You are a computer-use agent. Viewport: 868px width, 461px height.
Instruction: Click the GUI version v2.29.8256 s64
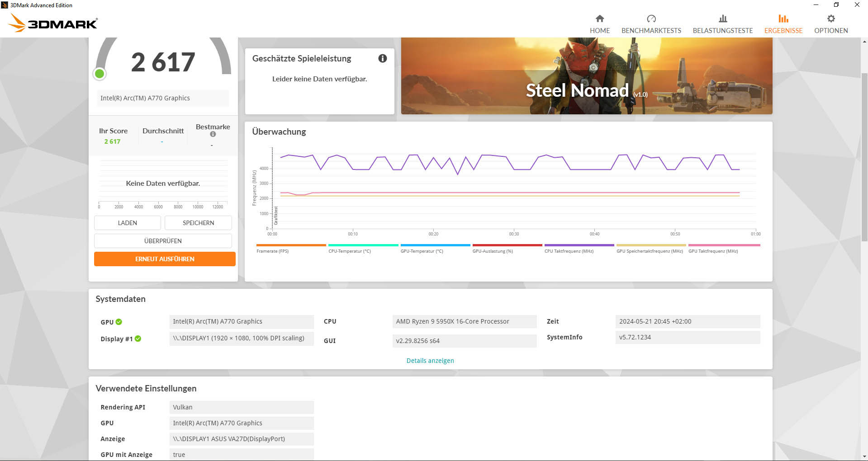(x=465, y=341)
